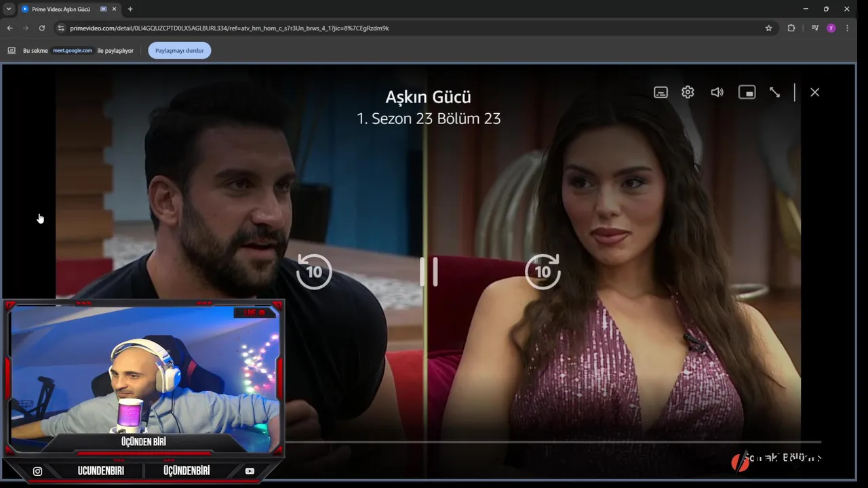Bookmark this page with star icon
Viewport: 868px width, 488px height.
(x=768, y=28)
